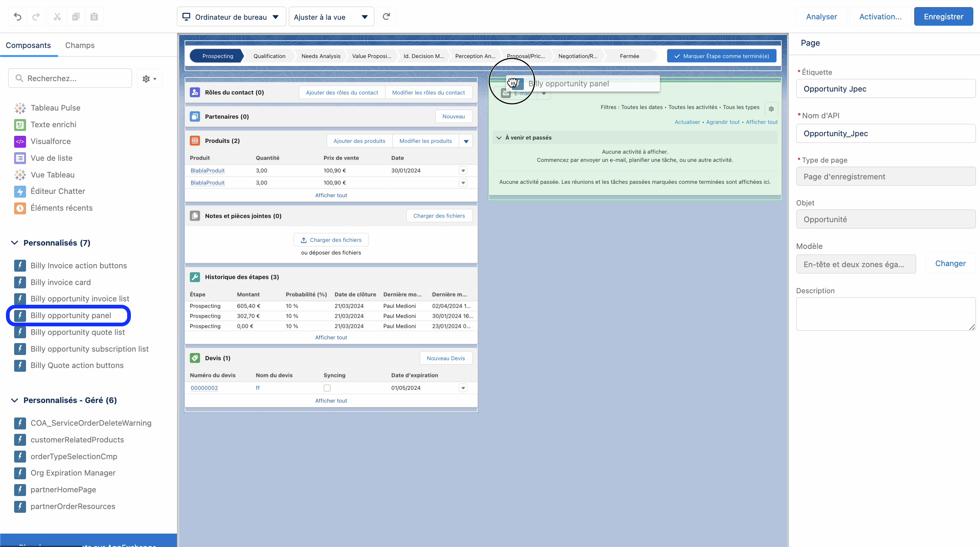Click the Devis related list icon
The image size is (980, 547).
tap(195, 358)
